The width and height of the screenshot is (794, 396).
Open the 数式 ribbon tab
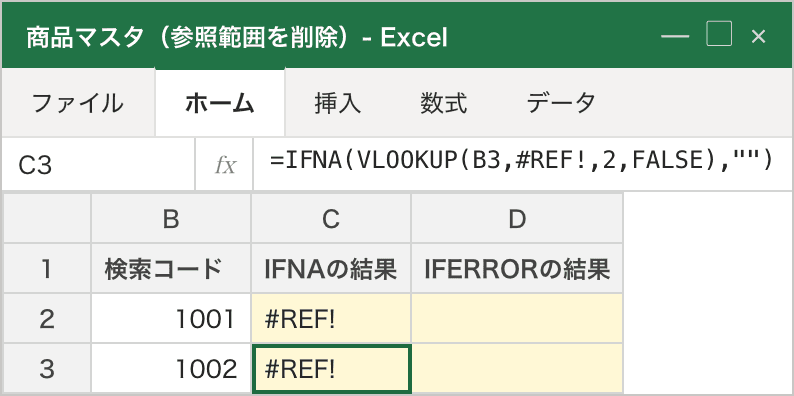(x=444, y=103)
